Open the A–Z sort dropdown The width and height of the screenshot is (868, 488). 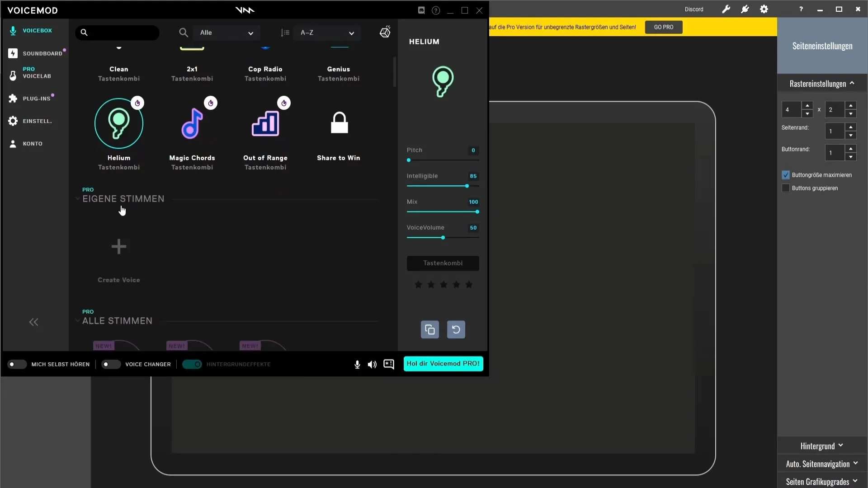point(327,33)
